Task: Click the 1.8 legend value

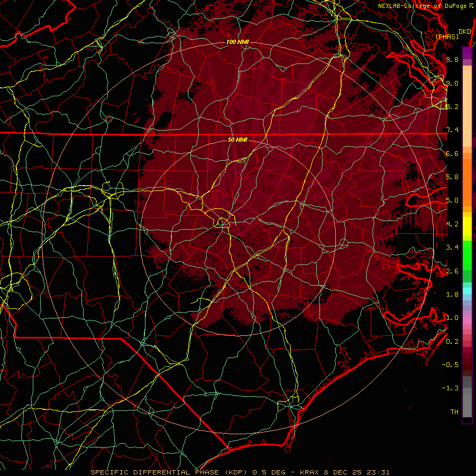Action: 452,295
